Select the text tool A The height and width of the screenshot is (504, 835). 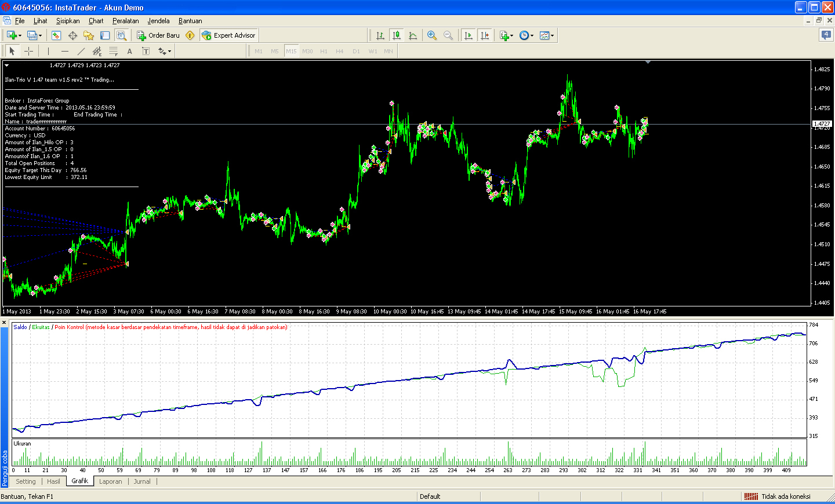pos(129,51)
